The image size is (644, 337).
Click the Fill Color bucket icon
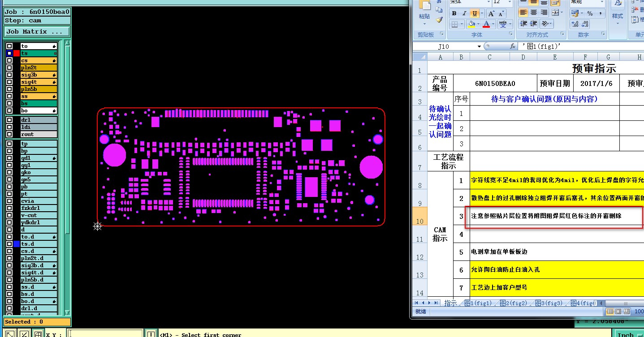[471, 24]
